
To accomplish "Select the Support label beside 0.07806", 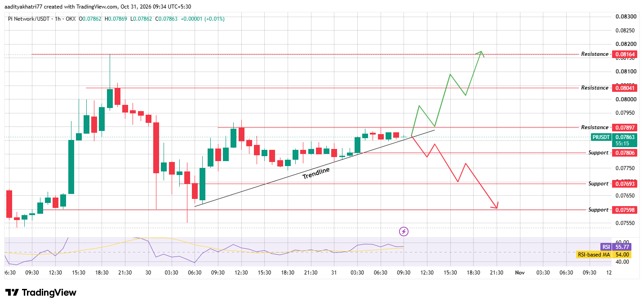I will click(x=598, y=153).
